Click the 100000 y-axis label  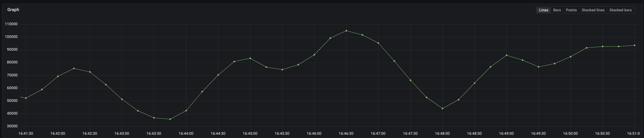(11, 37)
